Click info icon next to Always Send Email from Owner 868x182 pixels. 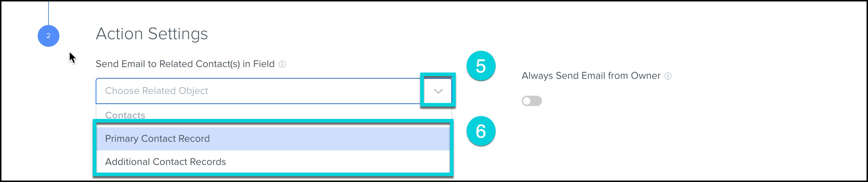pos(668,76)
